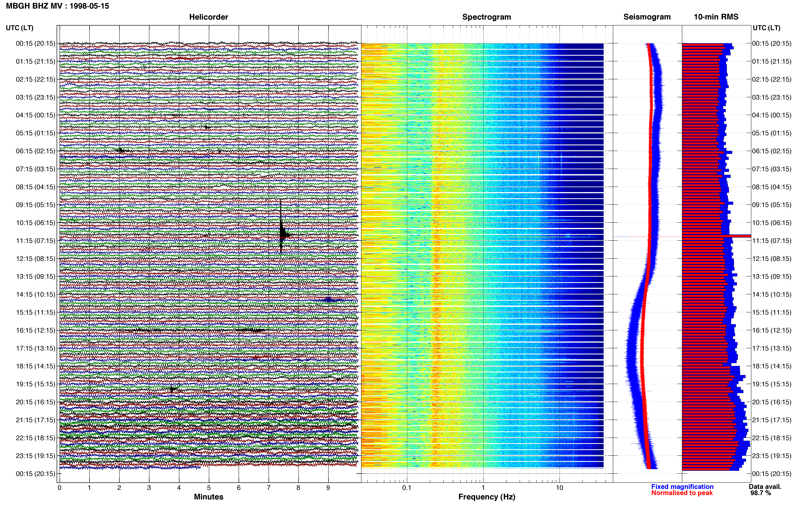812x508 pixels.
Task: Click left time label '12:15 (08:15)'
Action: coord(36,259)
